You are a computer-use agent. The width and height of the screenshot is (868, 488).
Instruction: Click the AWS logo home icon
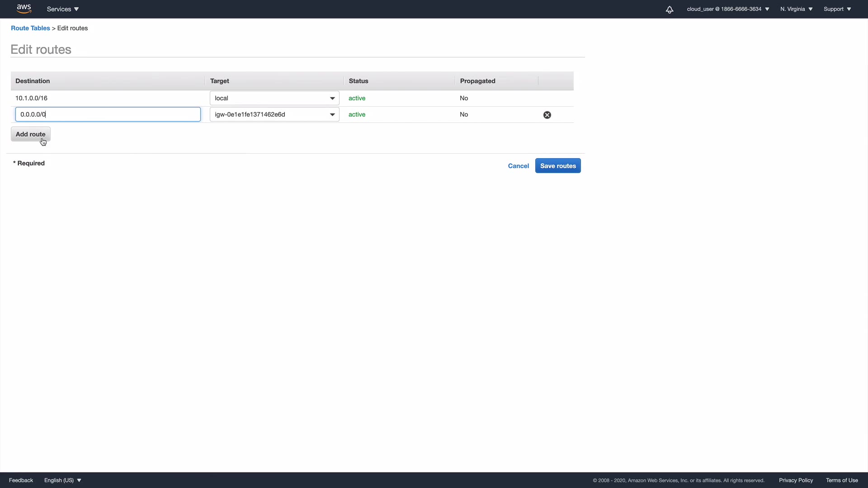(24, 9)
